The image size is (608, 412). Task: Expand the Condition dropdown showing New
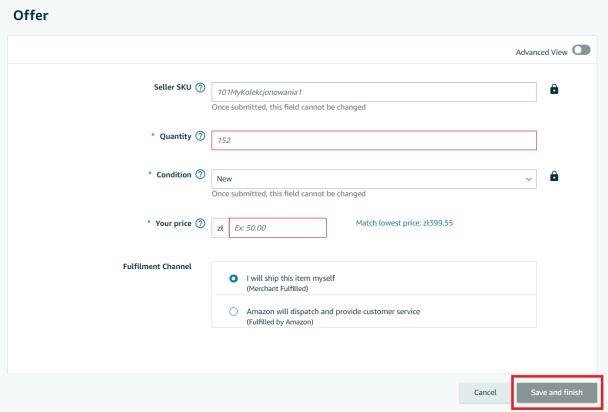click(x=374, y=179)
